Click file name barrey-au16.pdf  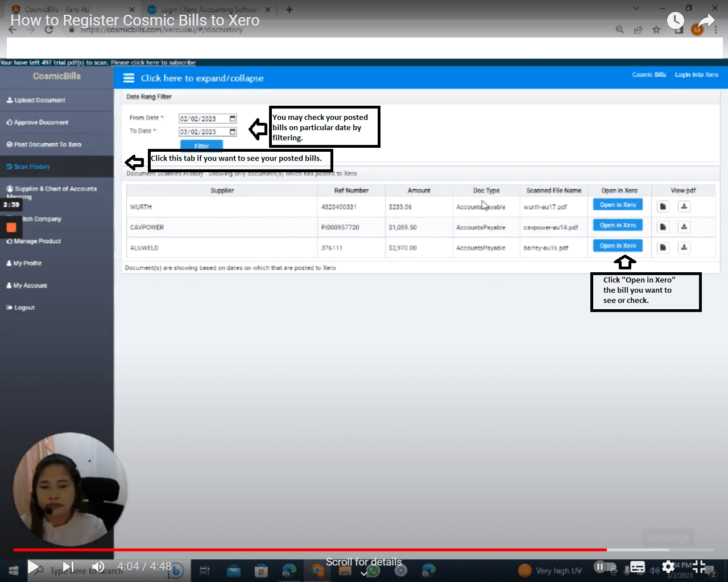pos(546,248)
